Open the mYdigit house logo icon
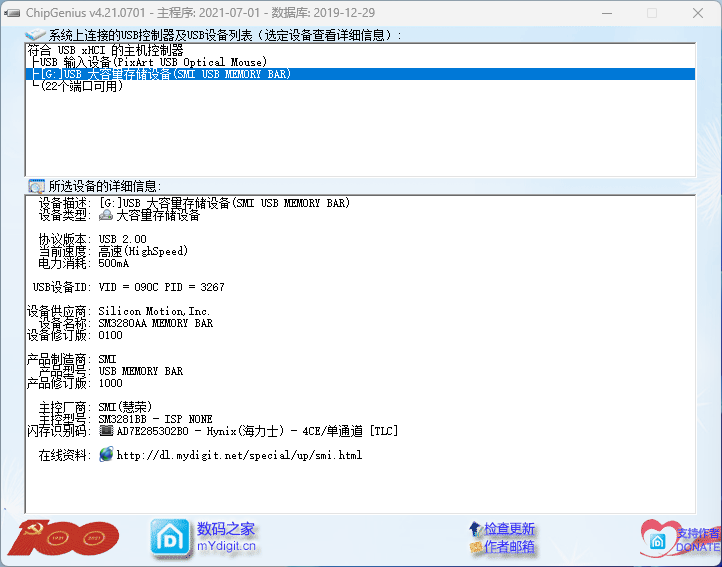722x567 pixels. click(x=170, y=538)
